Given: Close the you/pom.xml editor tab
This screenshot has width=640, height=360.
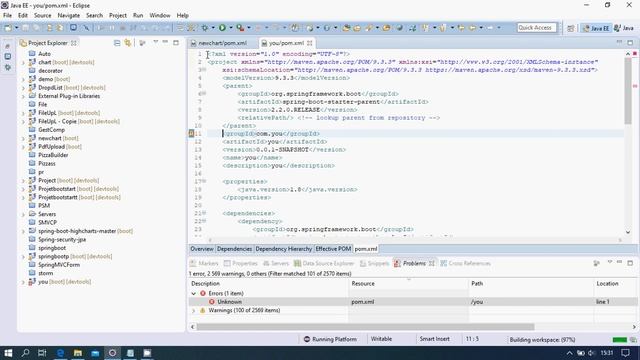Looking at the screenshot, I should (x=310, y=43).
